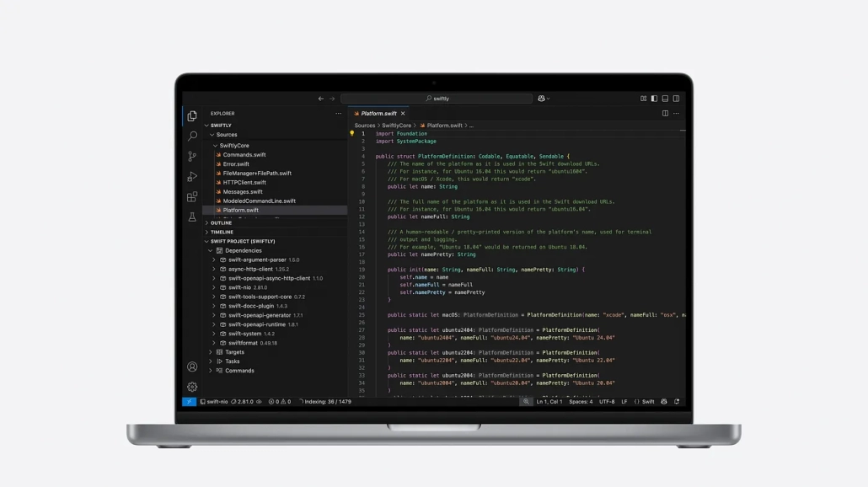Toggle the bottom panel layout button
Image resolution: width=868 pixels, height=487 pixels.
[665, 99]
